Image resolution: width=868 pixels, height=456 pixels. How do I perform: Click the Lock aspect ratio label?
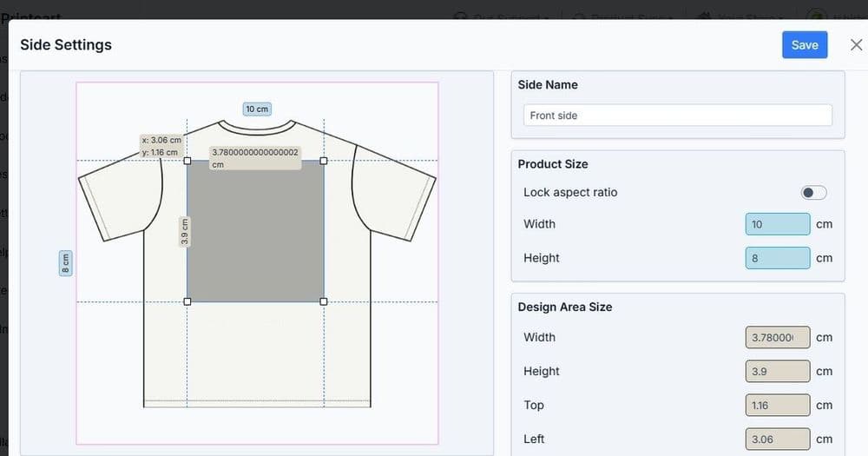click(x=570, y=192)
